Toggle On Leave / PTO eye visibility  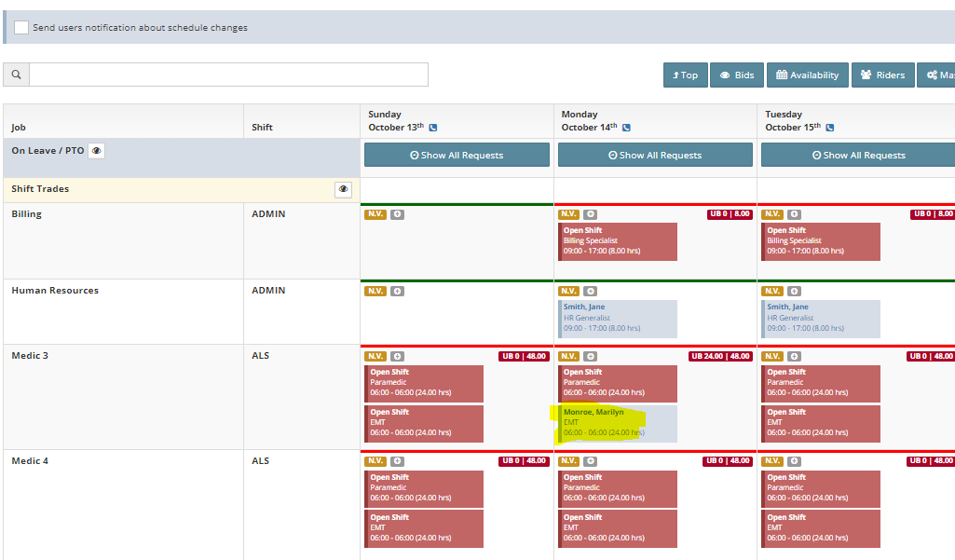click(96, 151)
